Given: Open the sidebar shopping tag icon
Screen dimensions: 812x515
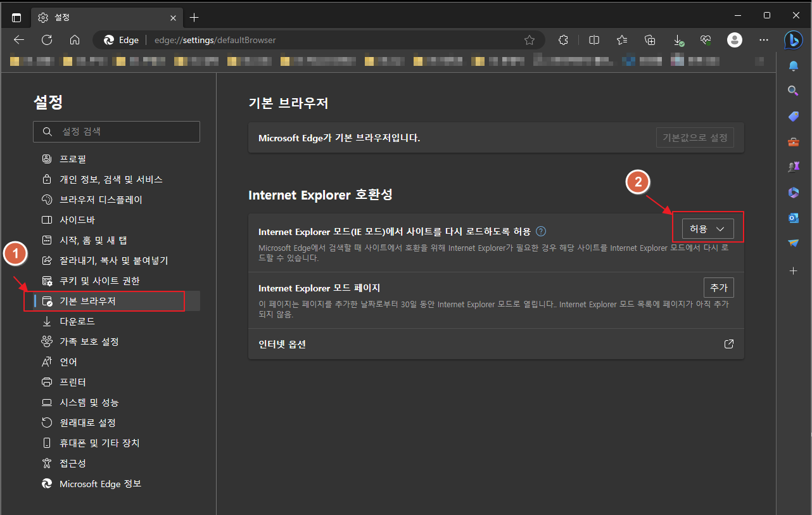Looking at the screenshot, I should click(x=793, y=117).
